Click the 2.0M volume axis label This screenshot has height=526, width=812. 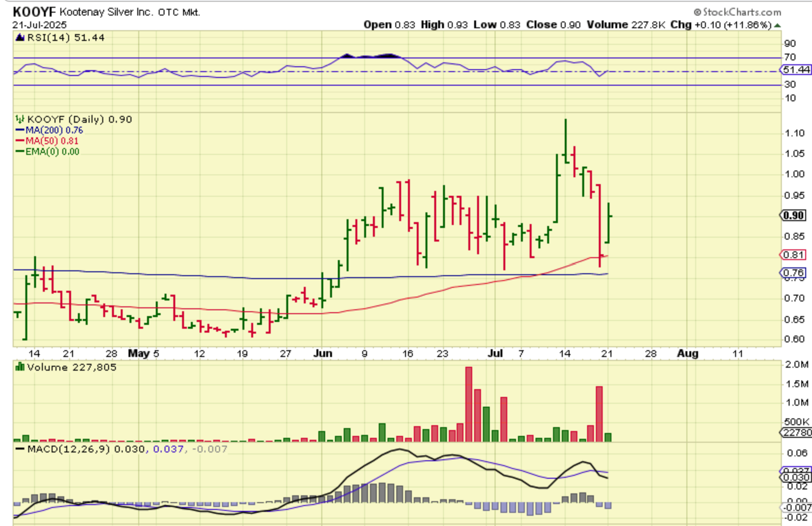click(797, 365)
